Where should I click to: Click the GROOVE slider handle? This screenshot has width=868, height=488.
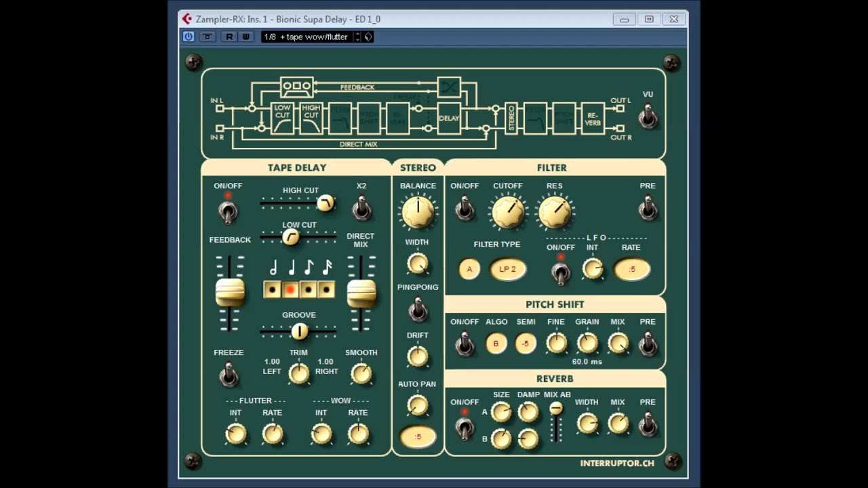(299, 331)
